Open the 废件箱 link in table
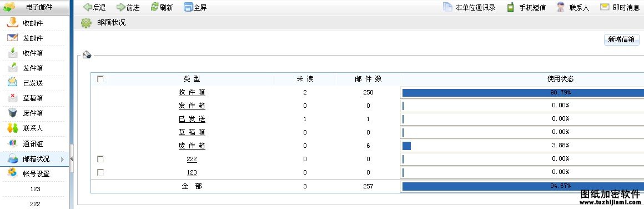644x209 pixels. point(192,146)
